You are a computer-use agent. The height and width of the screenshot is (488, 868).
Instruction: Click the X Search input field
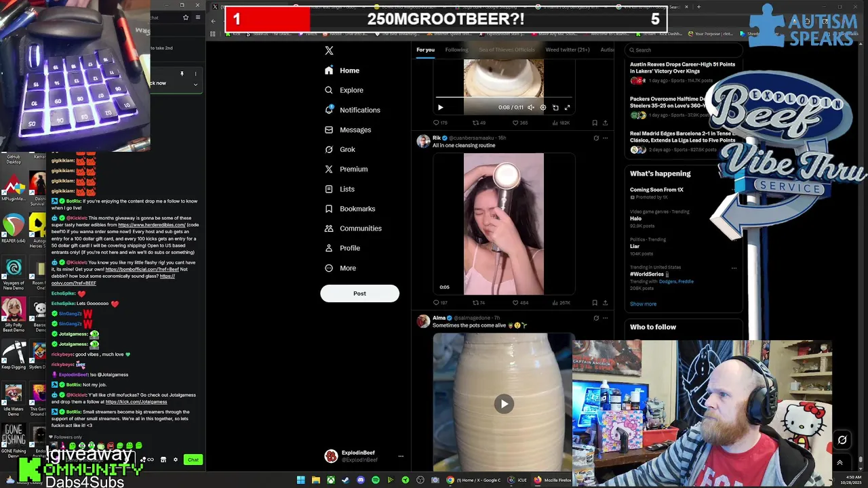coord(683,49)
